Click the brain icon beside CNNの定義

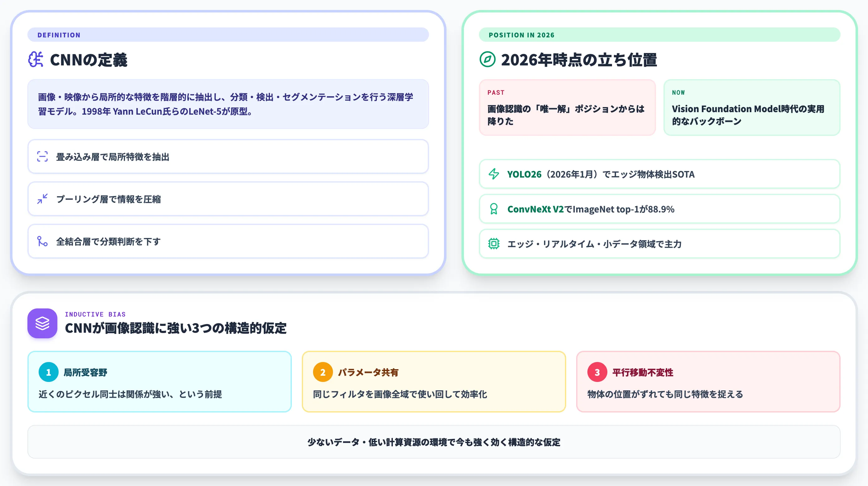(36, 60)
